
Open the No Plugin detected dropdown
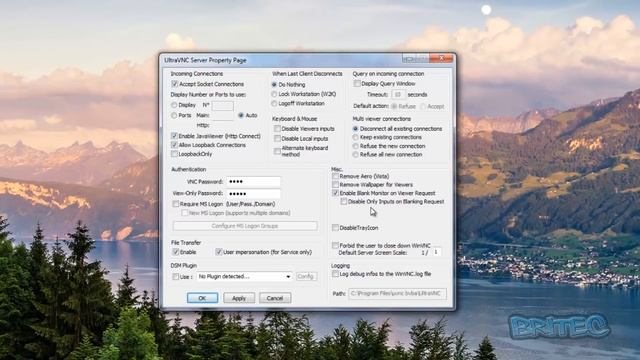coord(244,277)
